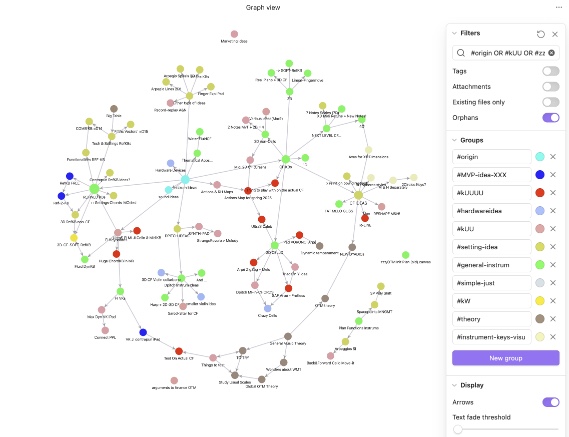Disable the Orphans toggle
This screenshot has height=437, width=569.
tap(550, 118)
